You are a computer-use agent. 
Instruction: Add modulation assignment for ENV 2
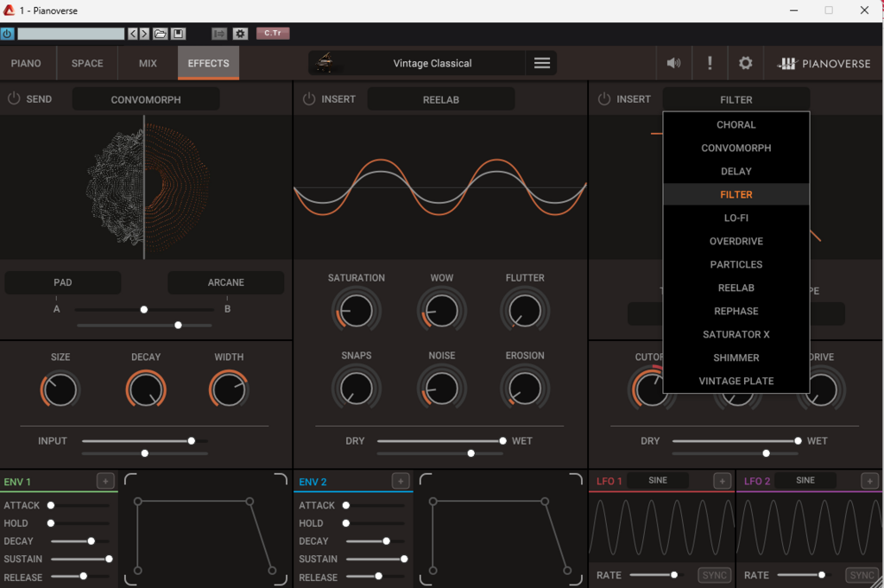(x=401, y=481)
